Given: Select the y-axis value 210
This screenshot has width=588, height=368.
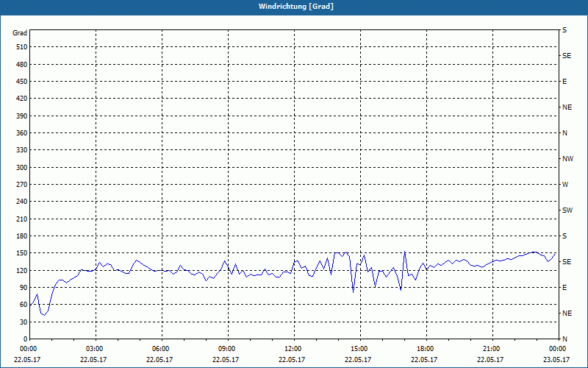Looking at the screenshot, I should click(x=22, y=219).
